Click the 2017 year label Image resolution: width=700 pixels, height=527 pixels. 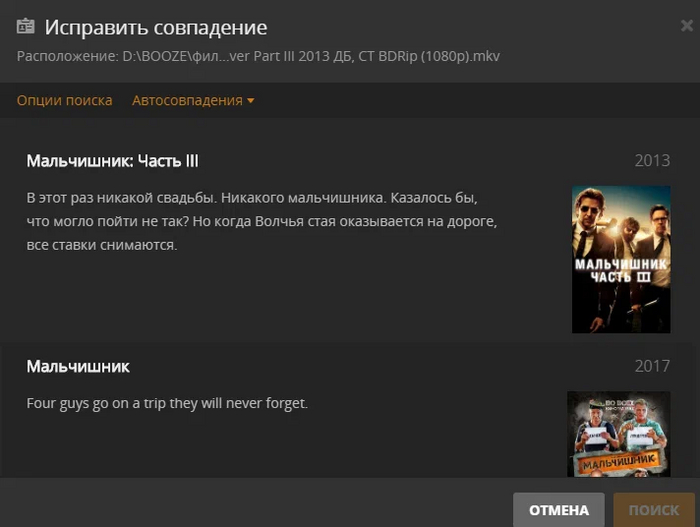[652, 366]
